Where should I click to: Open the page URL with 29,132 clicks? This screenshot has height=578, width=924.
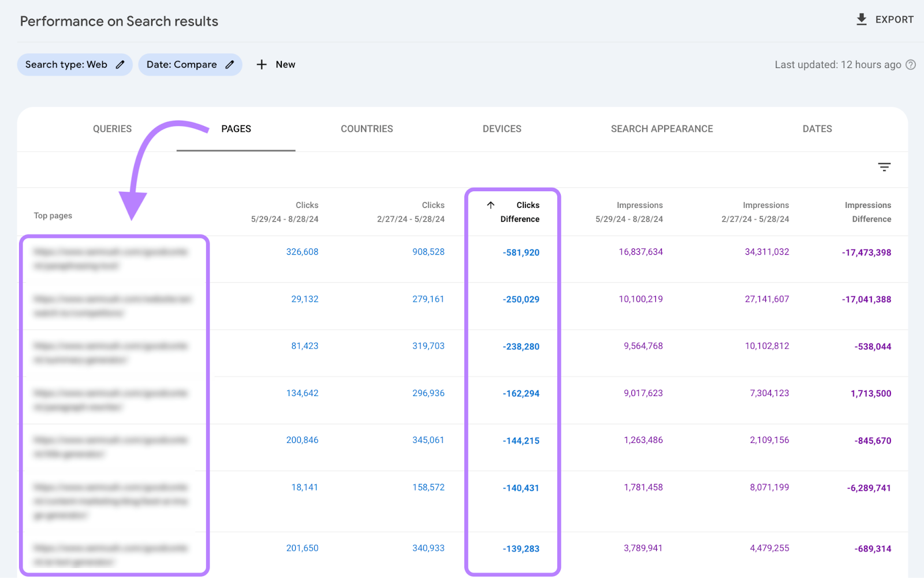[x=112, y=306]
